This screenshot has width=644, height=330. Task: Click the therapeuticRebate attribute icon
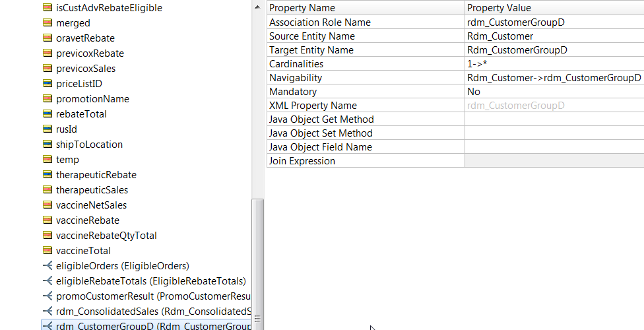(x=48, y=175)
